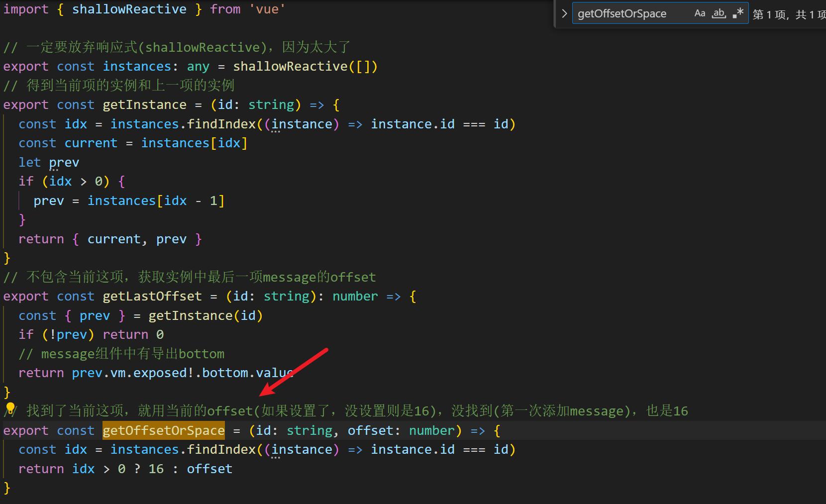Viewport: 826px width, 504px height.
Task: Toggle the match case (Aa) search option
Action: [x=700, y=13]
